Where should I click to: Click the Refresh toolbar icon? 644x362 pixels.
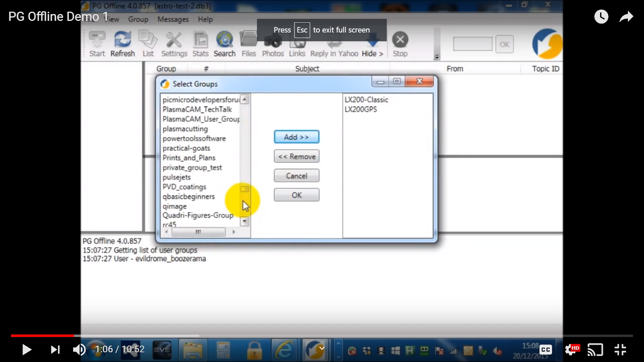click(x=122, y=44)
